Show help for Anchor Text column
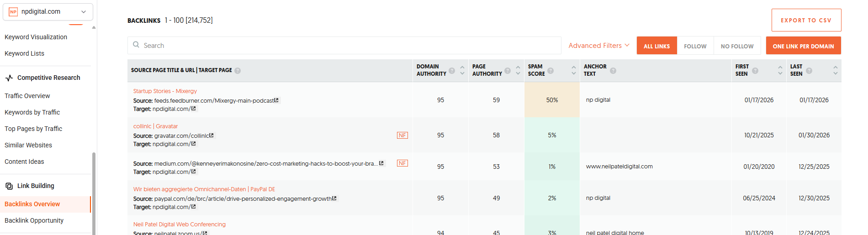Viewport: 868px width, 235px height. (613, 71)
